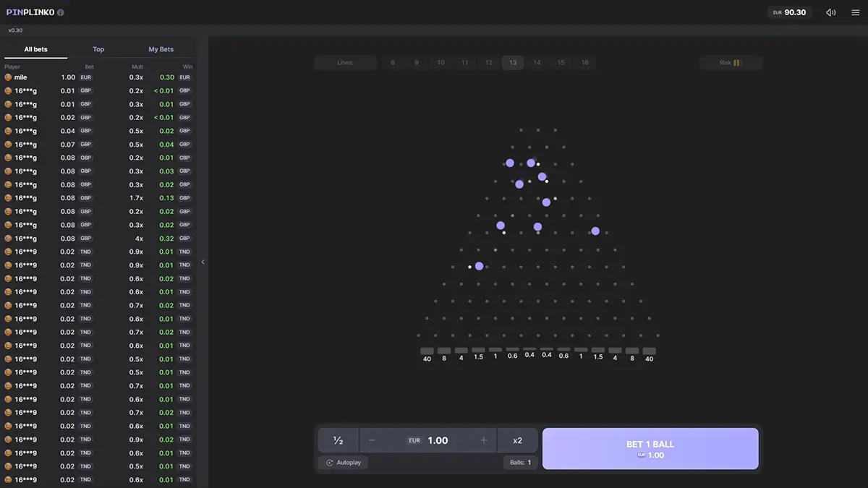Click the mile player avatar icon
The height and width of the screenshot is (488, 868).
coord(8,77)
